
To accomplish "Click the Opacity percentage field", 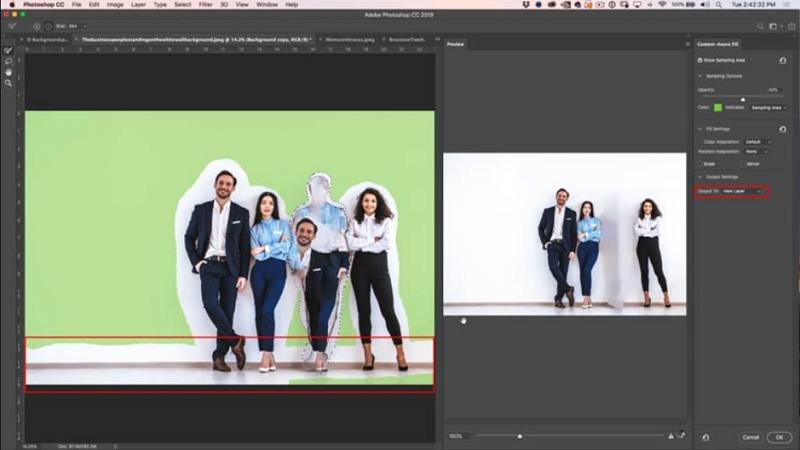I will [773, 90].
